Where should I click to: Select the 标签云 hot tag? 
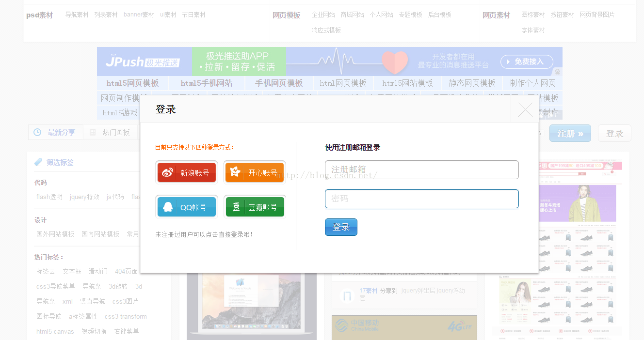click(46, 271)
